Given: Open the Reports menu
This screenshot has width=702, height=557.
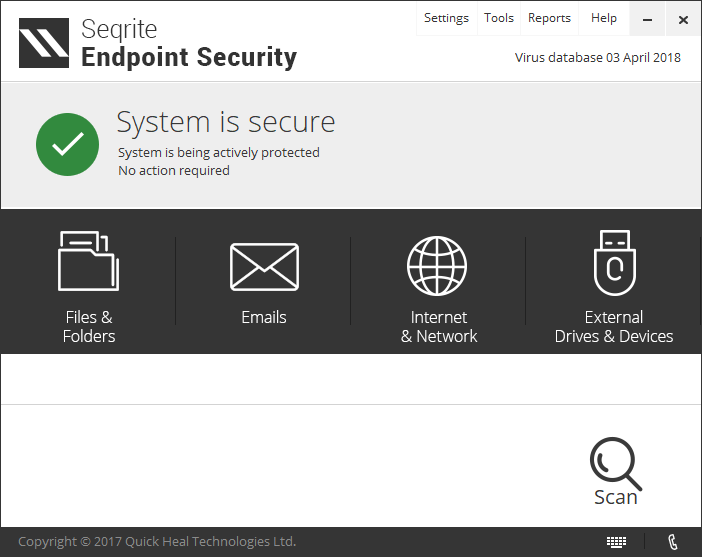Looking at the screenshot, I should (549, 18).
